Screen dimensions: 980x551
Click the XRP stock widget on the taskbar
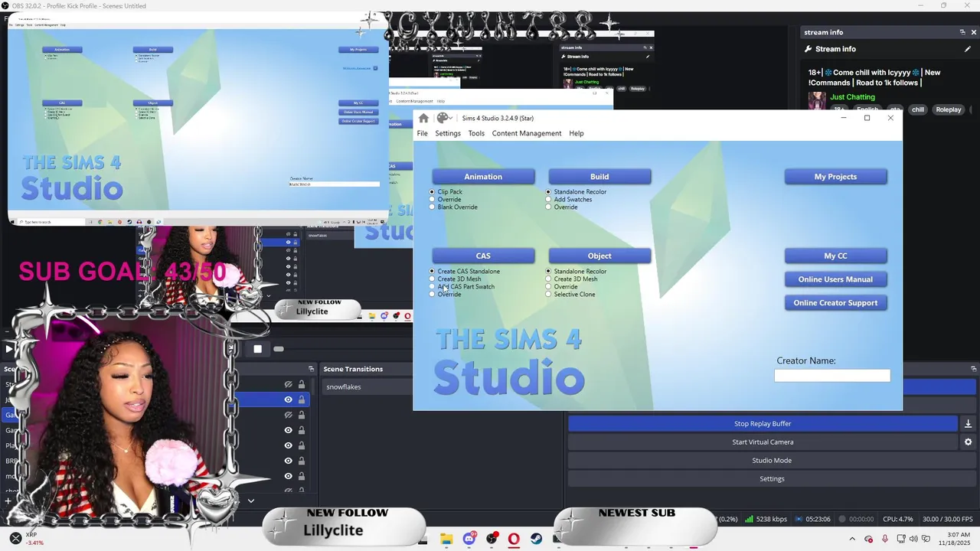(27, 539)
